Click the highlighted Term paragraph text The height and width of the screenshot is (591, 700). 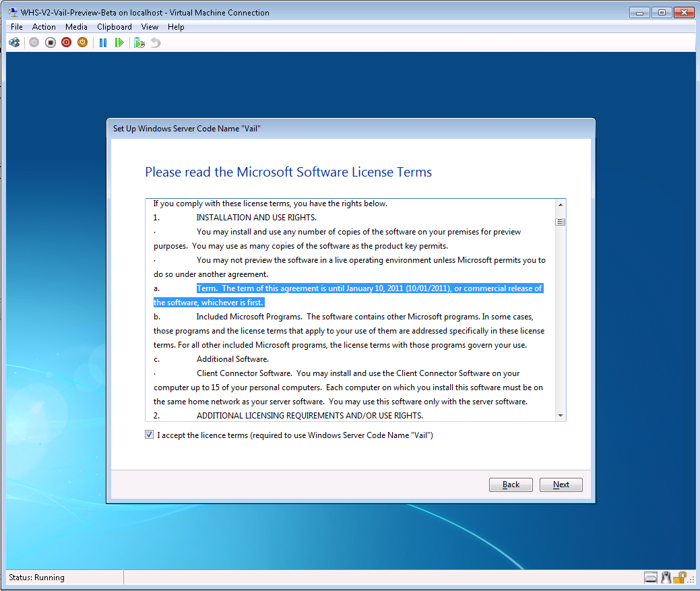point(348,295)
